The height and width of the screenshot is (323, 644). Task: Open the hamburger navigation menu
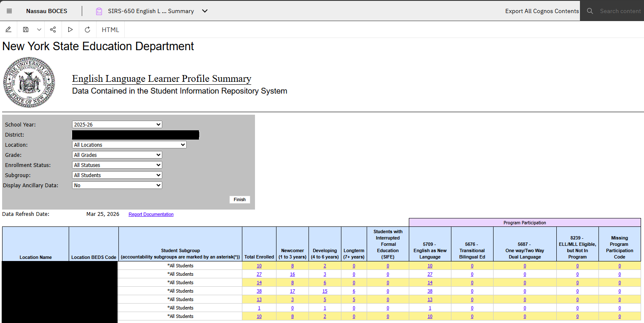(x=9, y=11)
